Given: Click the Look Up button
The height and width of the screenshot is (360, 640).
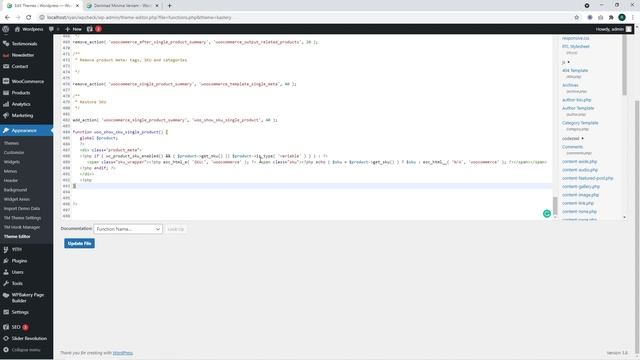Looking at the screenshot, I should click(176, 229).
